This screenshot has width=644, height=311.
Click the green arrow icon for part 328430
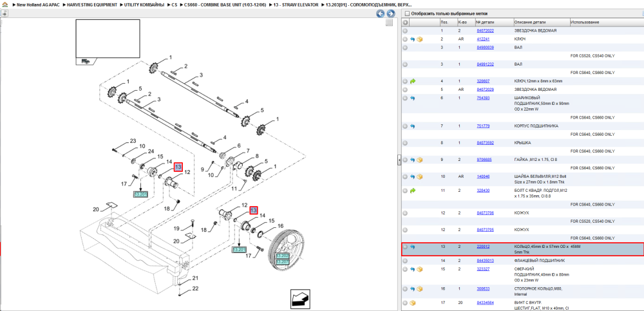pos(412,191)
